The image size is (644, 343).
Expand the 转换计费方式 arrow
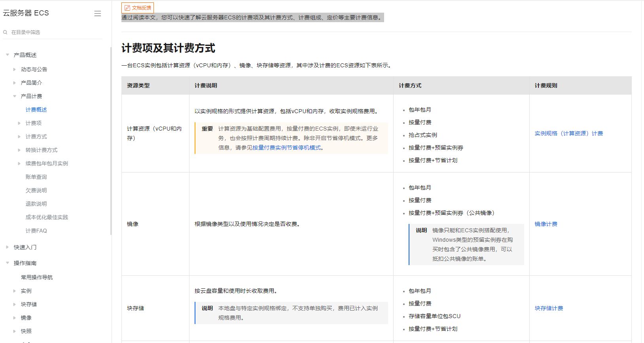pos(19,150)
